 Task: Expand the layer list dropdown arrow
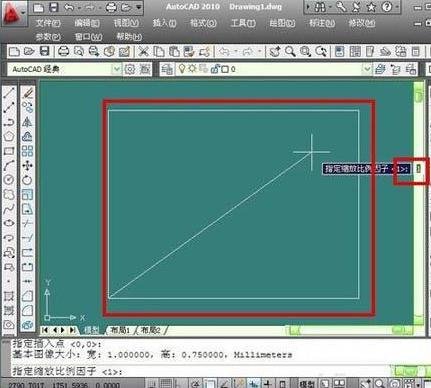tap(367, 69)
